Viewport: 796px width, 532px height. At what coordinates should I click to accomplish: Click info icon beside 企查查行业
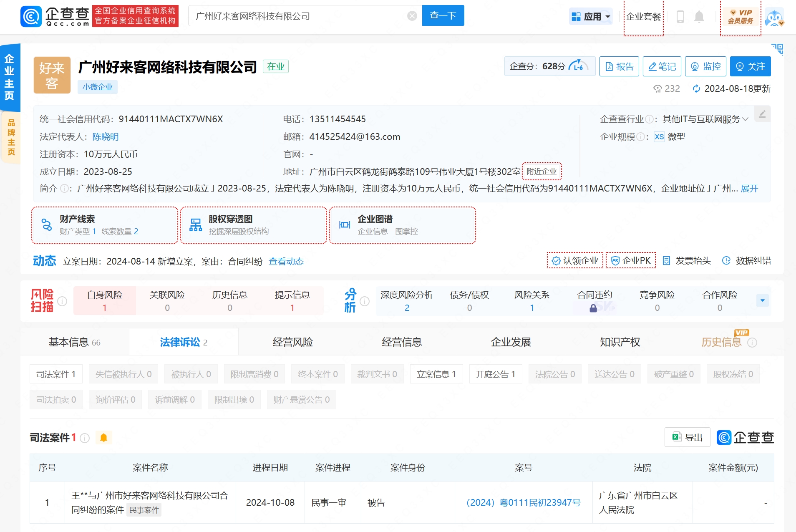650,119
